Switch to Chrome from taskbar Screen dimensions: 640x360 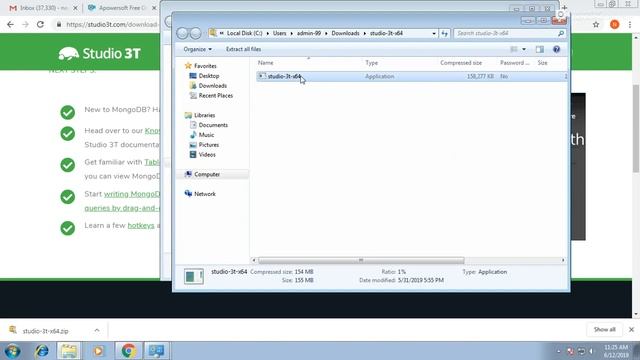click(x=128, y=351)
